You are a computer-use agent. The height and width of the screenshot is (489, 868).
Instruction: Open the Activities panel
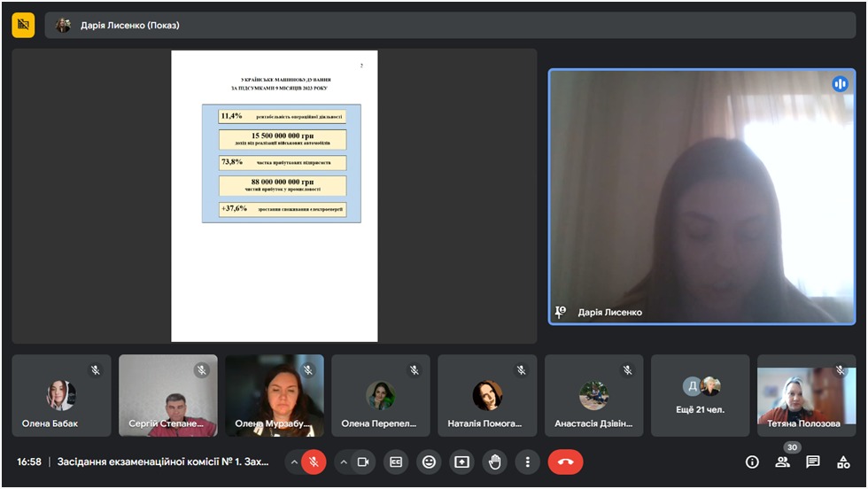click(x=843, y=462)
